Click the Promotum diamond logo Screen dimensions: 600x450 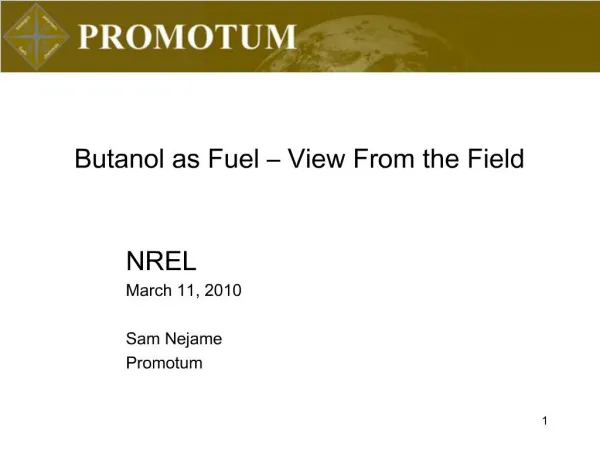pyautogui.click(x=36, y=36)
